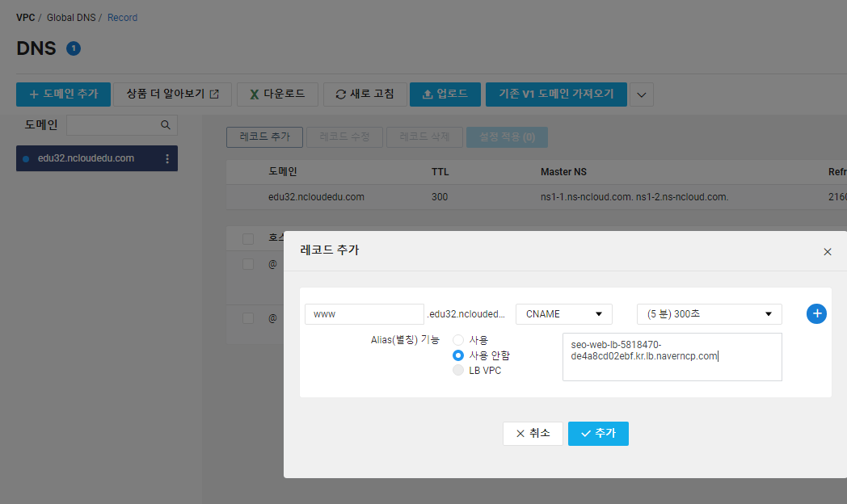The image size is (847, 504).
Task: Check the second @ record row checkbox
Action: click(x=248, y=318)
